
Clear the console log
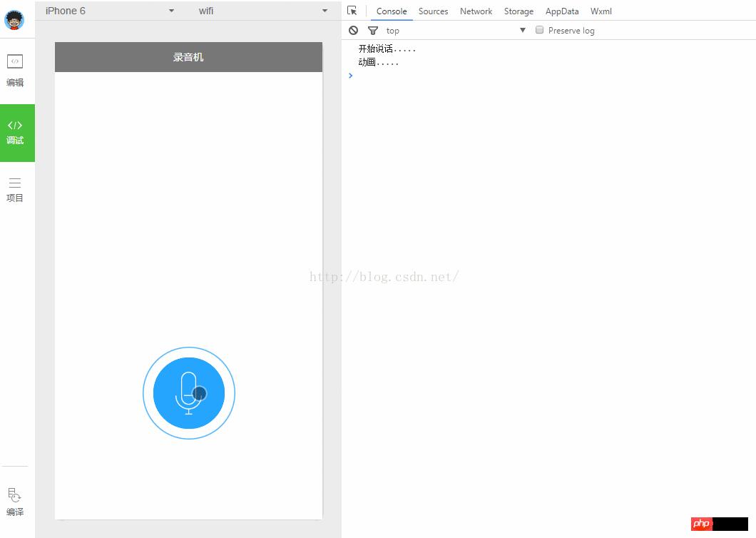click(x=353, y=31)
